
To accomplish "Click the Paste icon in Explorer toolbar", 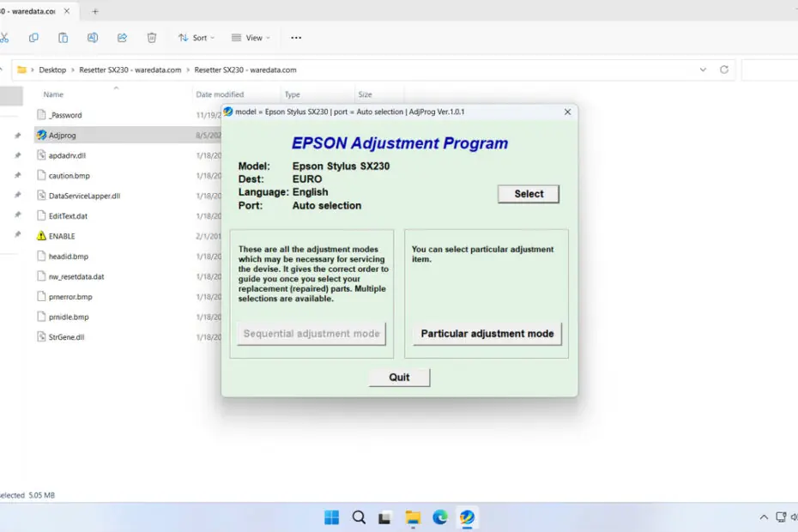I will pos(63,38).
